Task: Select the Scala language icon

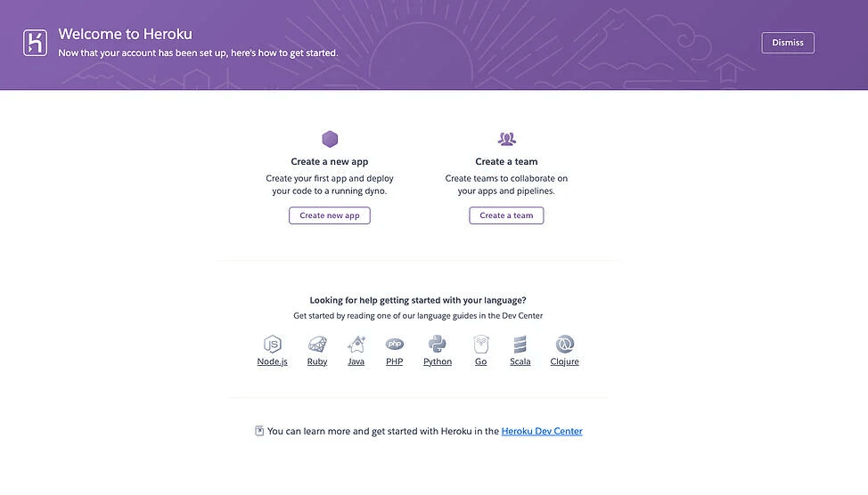Action: [520, 345]
